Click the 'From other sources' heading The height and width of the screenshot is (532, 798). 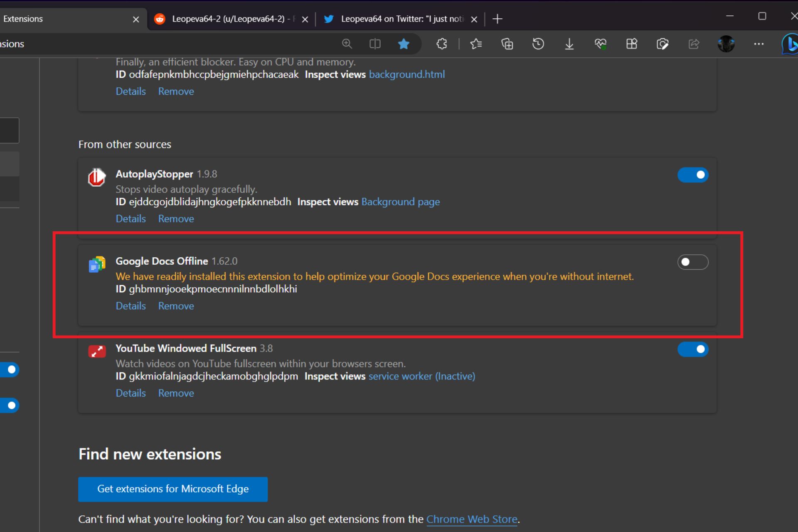point(125,145)
